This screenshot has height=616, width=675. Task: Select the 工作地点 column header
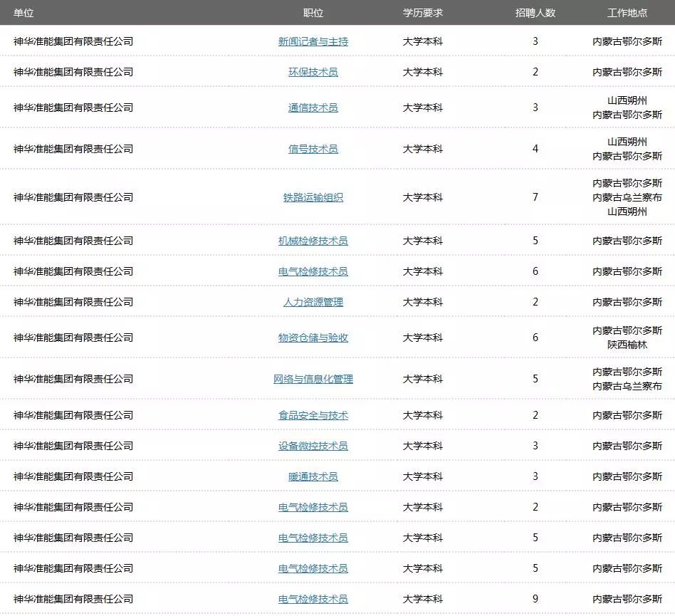pyautogui.click(x=627, y=13)
